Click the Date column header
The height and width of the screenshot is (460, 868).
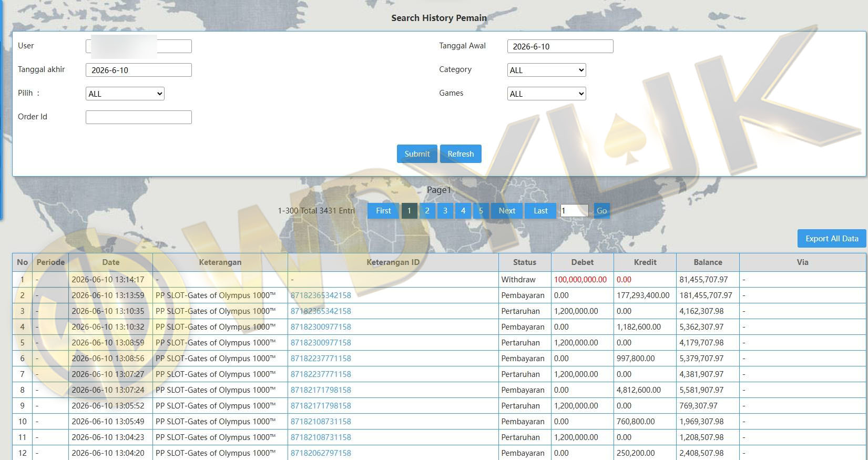[x=110, y=262]
